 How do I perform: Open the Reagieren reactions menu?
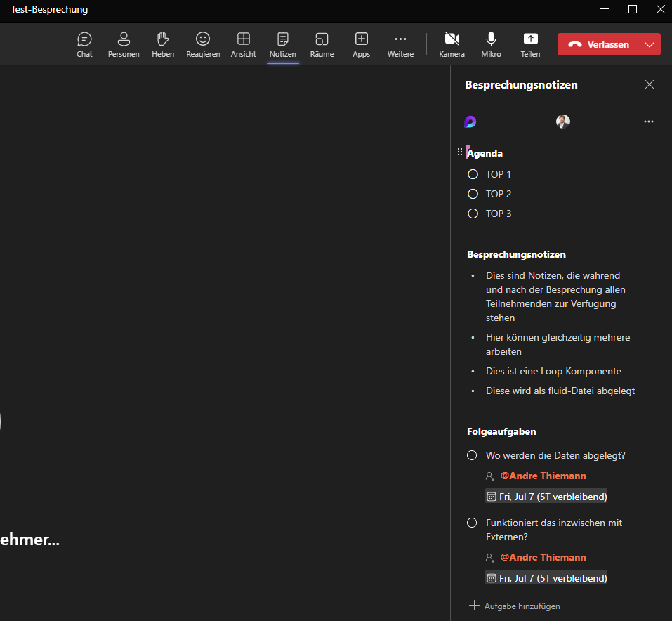[x=203, y=44]
